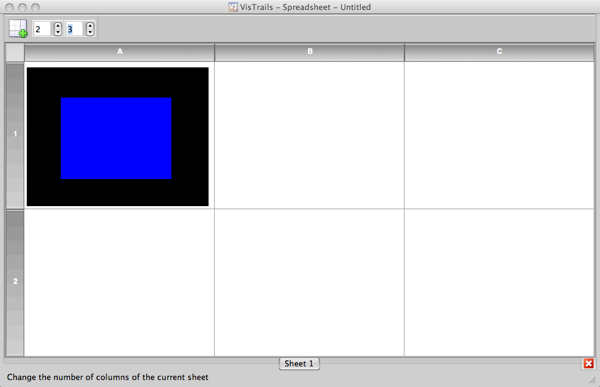Select column C header
Viewport: 600px width, 387px height.
(x=499, y=52)
